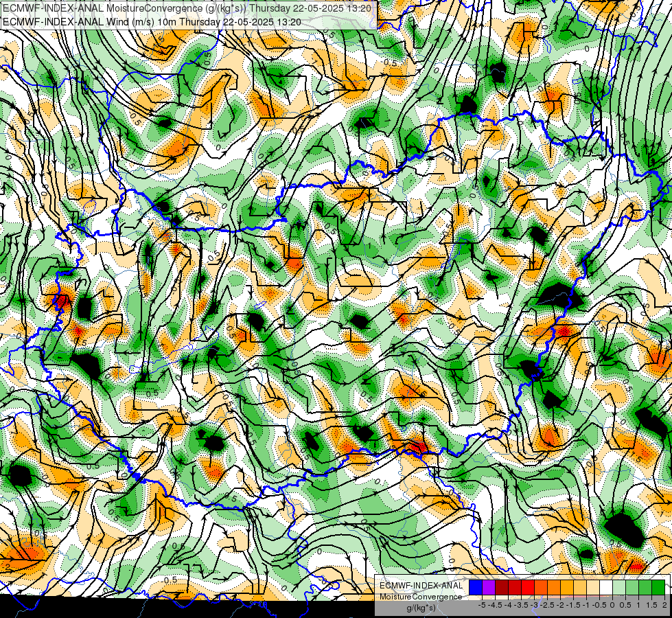The image size is (672, 618).
Task: Pick the maroon swatch between -4.5 and -4
Action: coord(502,587)
